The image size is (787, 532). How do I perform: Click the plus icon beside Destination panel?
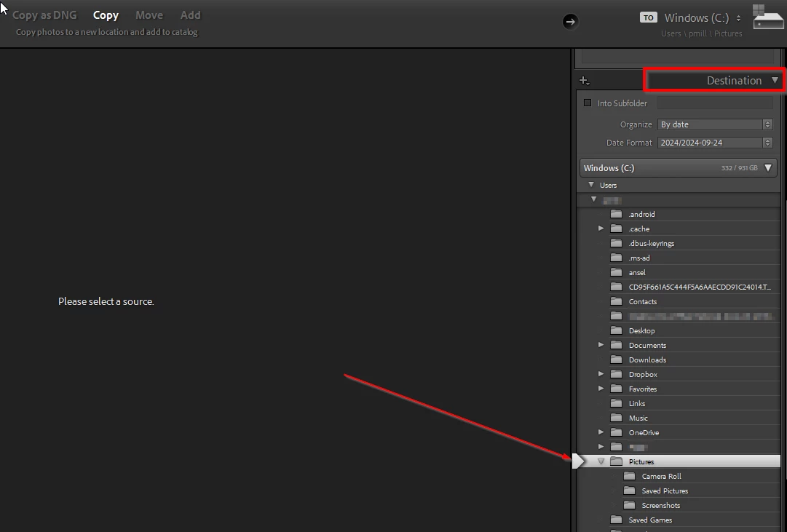point(584,80)
